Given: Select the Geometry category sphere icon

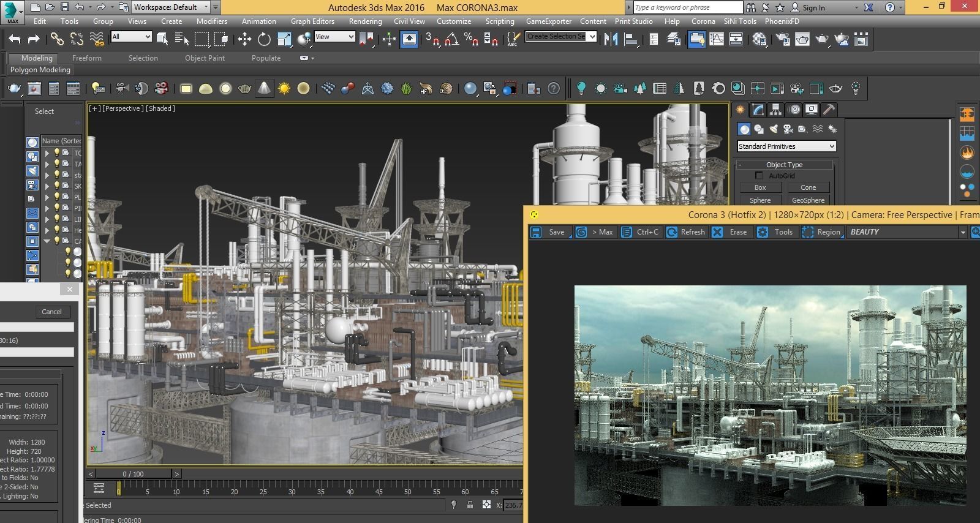Looking at the screenshot, I should point(744,129).
